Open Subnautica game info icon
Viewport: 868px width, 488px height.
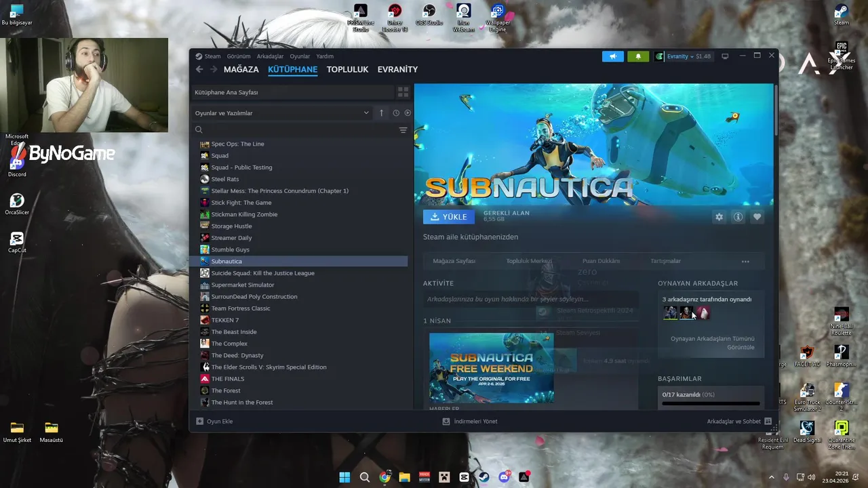[x=738, y=217]
